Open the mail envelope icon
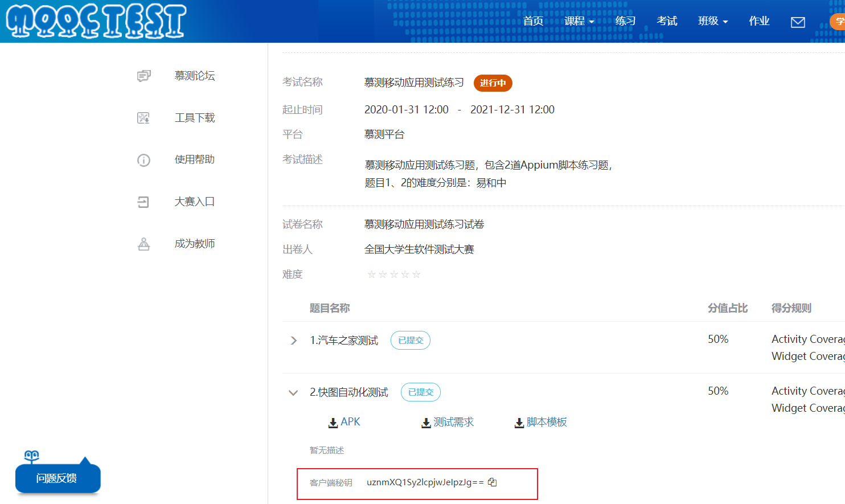This screenshot has width=845, height=504. click(798, 22)
